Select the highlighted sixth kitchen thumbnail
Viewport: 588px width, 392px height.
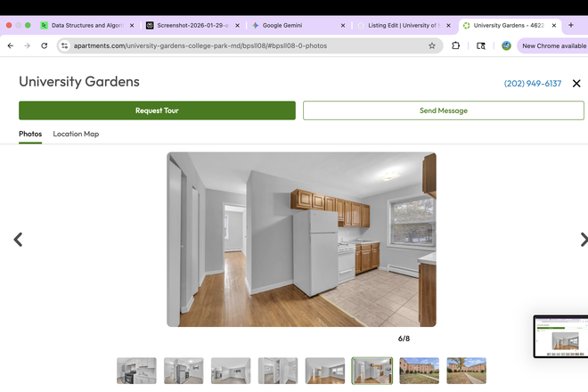coord(372,371)
